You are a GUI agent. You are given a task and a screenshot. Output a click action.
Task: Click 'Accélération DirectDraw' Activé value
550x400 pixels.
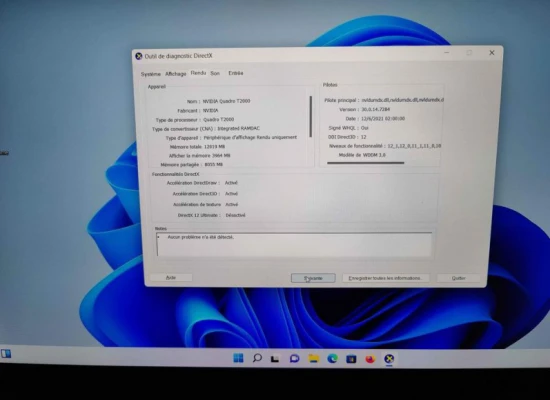point(231,183)
